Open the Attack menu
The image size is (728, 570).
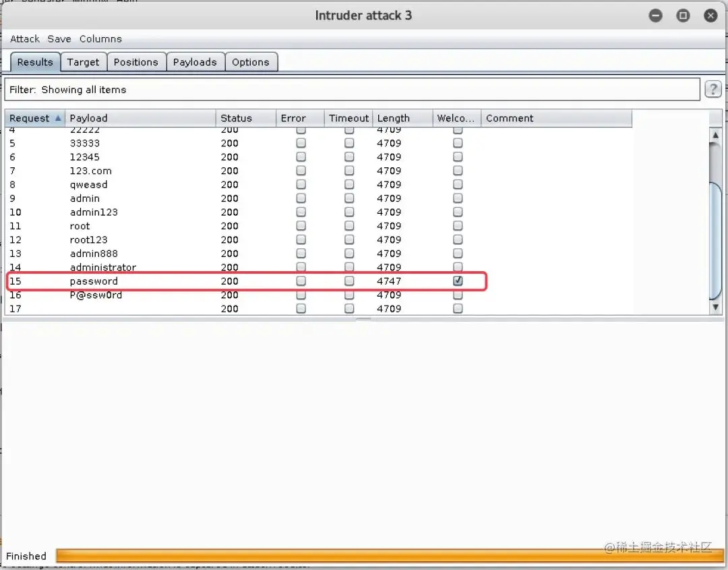[25, 39]
